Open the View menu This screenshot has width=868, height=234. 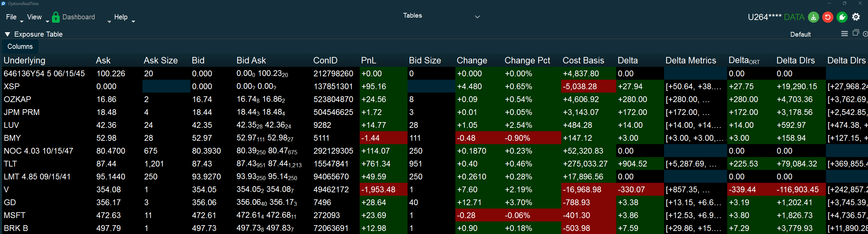point(34,17)
